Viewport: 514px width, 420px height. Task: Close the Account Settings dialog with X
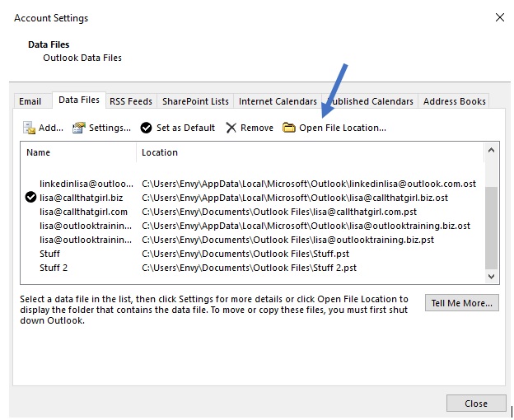coord(499,17)
